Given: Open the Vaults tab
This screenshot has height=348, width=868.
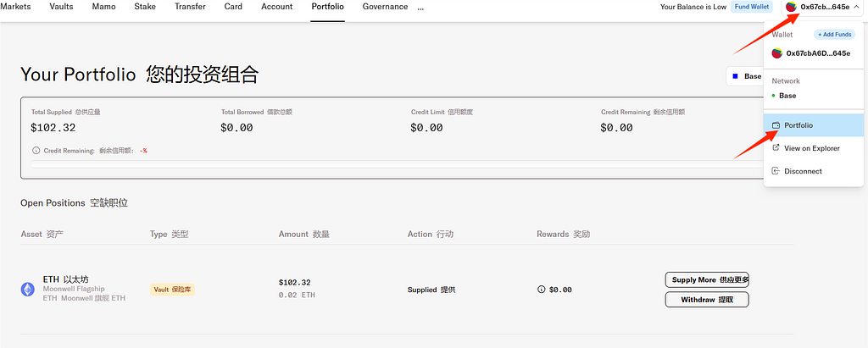Looking at the screenshot, I should [61, 7].
